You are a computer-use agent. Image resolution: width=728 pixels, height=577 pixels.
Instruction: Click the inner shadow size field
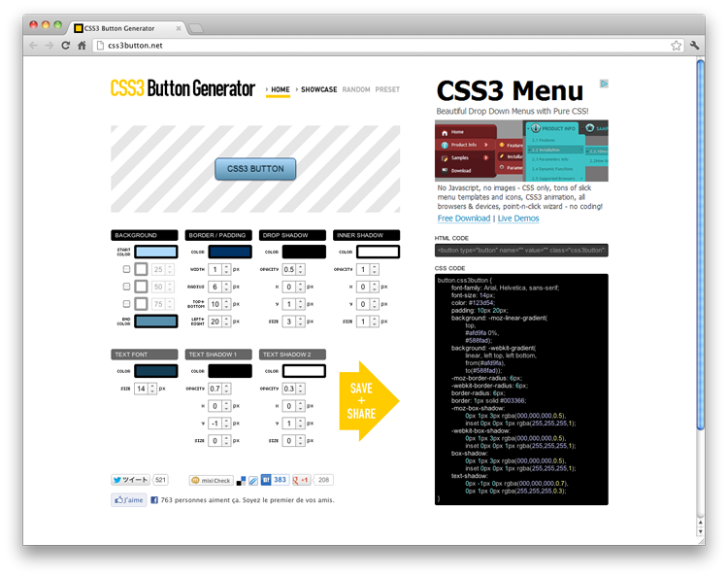pyautogui.click(x=363, y=322)
